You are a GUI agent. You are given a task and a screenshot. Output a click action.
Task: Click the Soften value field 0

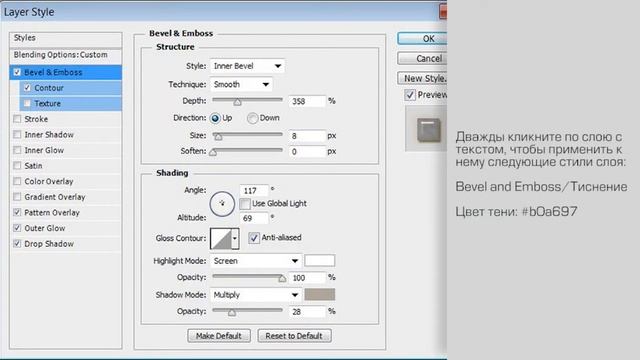[x=308, y=152]
